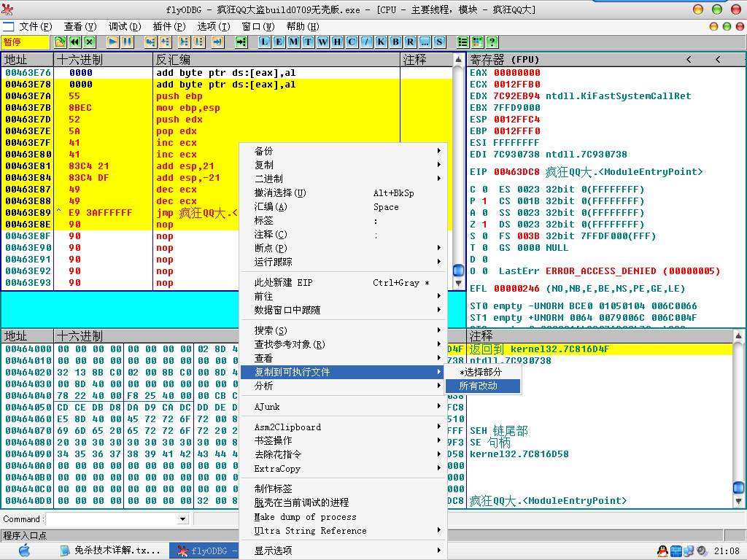The height and width of the screenshot is (560, 747).
Task: Click the step over toolbar icon
Action: coord(166,42)
